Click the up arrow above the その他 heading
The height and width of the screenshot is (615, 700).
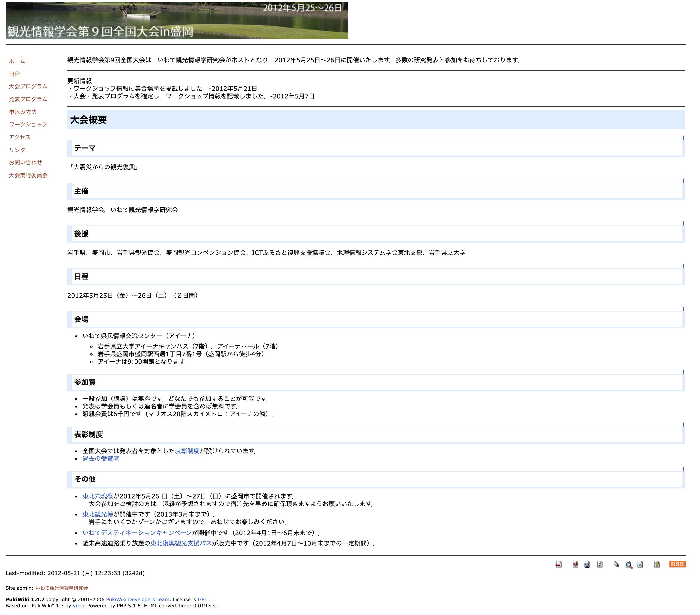[683, 469]
